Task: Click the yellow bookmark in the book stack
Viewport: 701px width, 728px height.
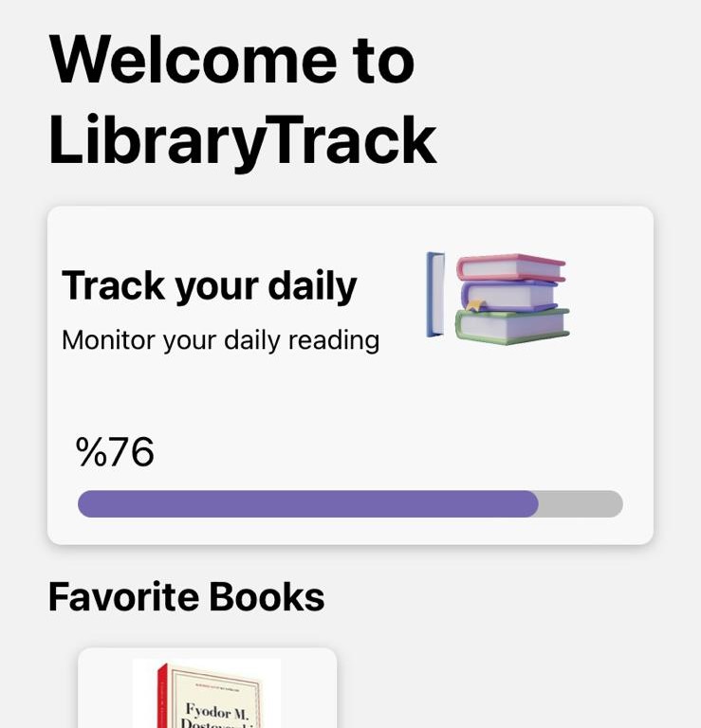Action: 475,306
